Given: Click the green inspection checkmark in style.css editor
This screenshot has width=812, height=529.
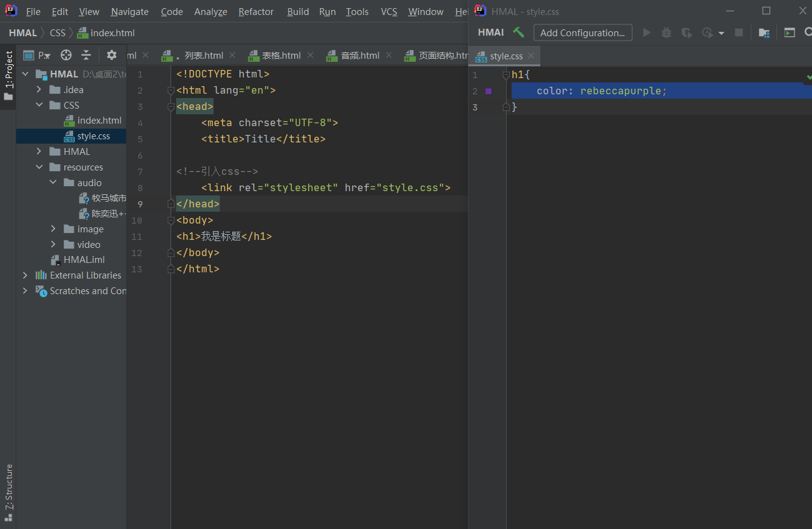Looking at the screenshot, I should pos(808,76).
